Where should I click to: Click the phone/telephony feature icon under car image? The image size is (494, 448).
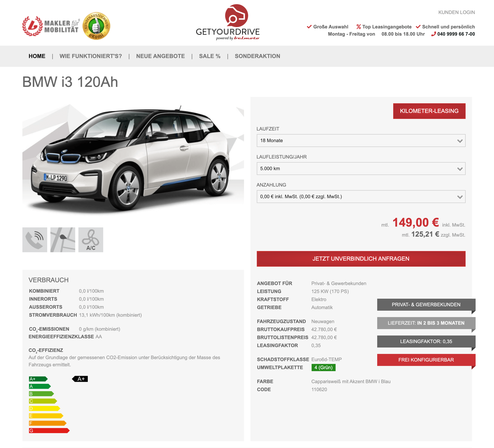pyautogui.click(x=35, y=240)
